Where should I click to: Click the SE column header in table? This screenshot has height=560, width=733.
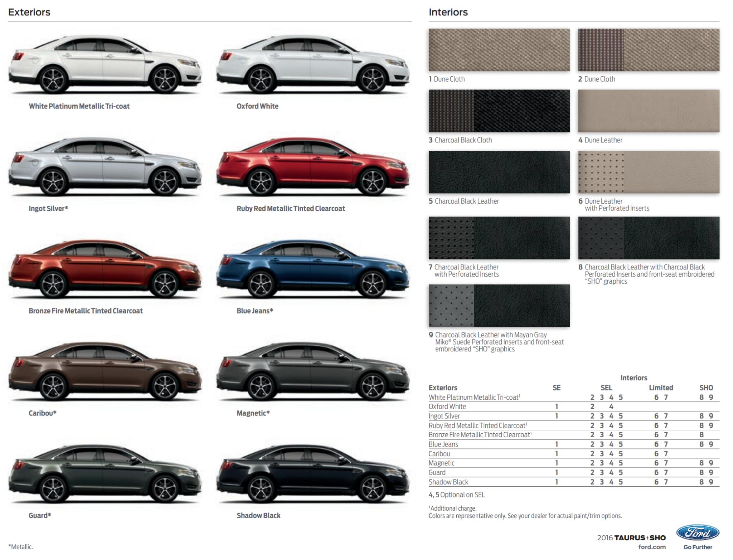(557, 388)
